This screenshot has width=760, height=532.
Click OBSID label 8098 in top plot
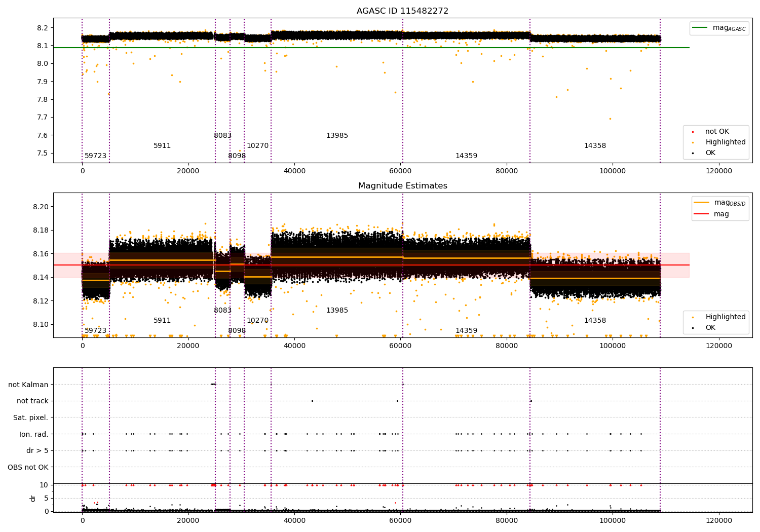[237, 156]
